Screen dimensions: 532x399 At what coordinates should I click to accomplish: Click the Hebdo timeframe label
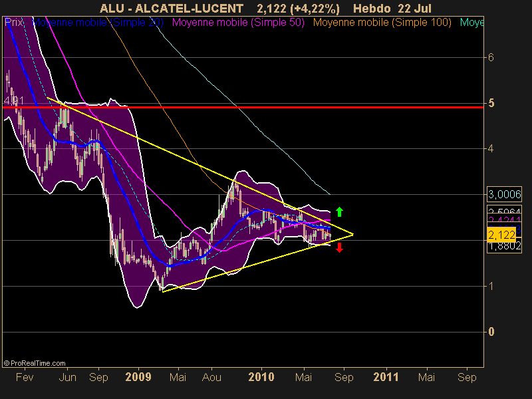372,9
